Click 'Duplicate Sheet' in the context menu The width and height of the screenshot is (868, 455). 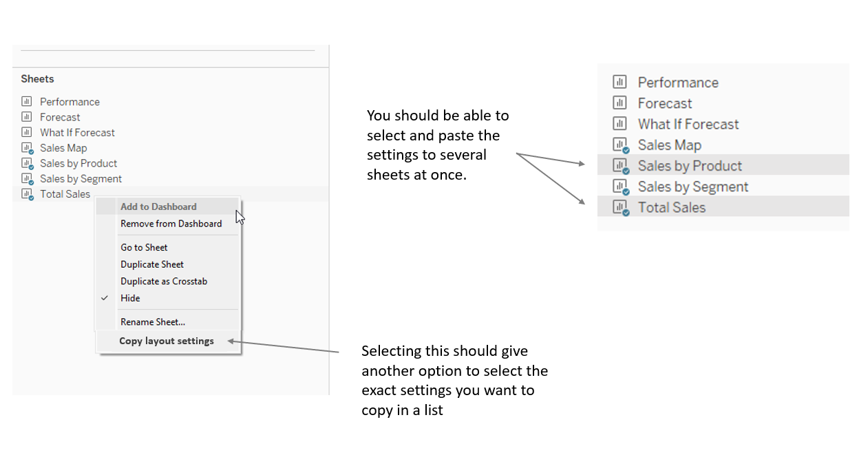click(151, 264)
